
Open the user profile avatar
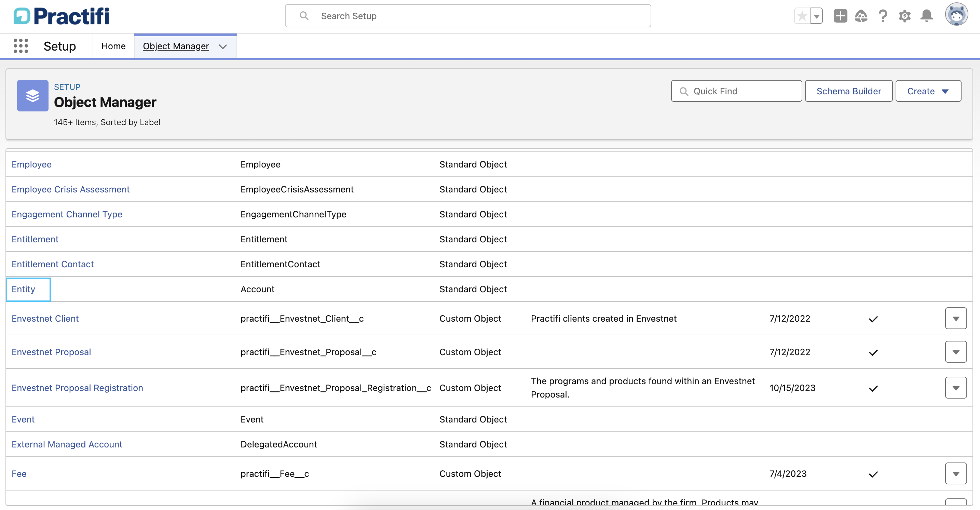coord(956,14)
